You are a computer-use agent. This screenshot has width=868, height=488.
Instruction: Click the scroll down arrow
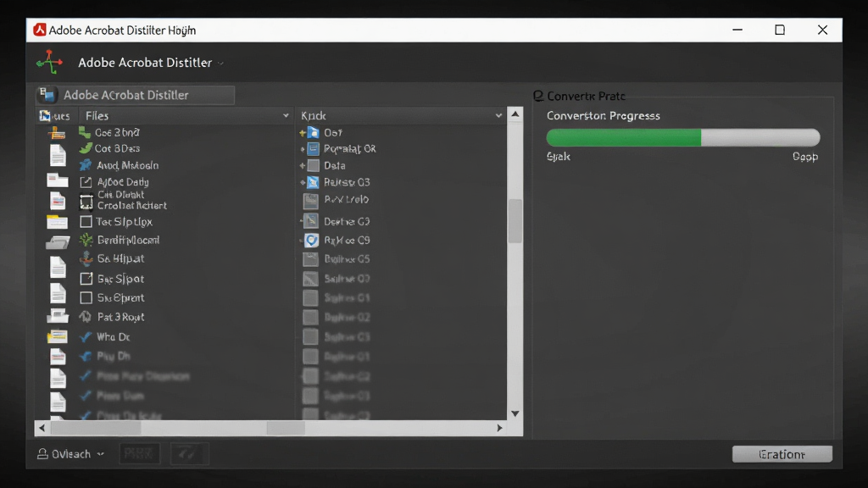[515, 413]
